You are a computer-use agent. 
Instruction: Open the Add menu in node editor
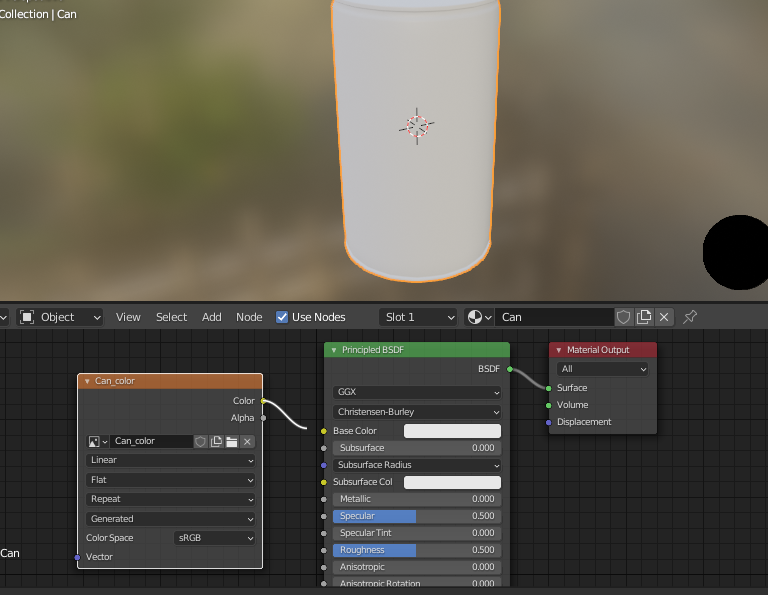tap(212, 317)
